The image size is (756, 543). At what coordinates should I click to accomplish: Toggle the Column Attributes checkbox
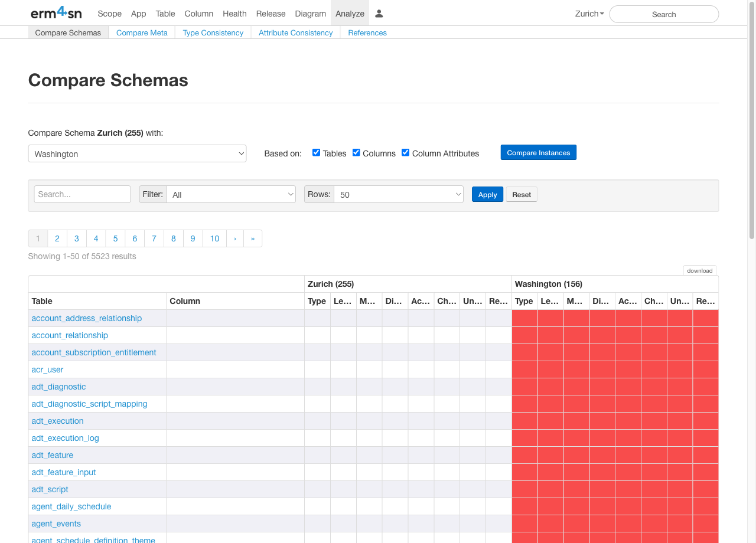coord(405,152)
